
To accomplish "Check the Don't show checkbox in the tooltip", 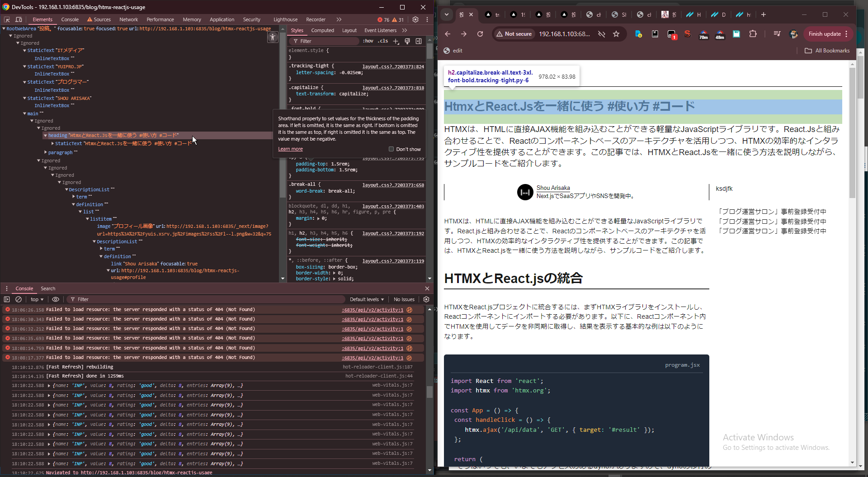I will click(x=392, y=149).
